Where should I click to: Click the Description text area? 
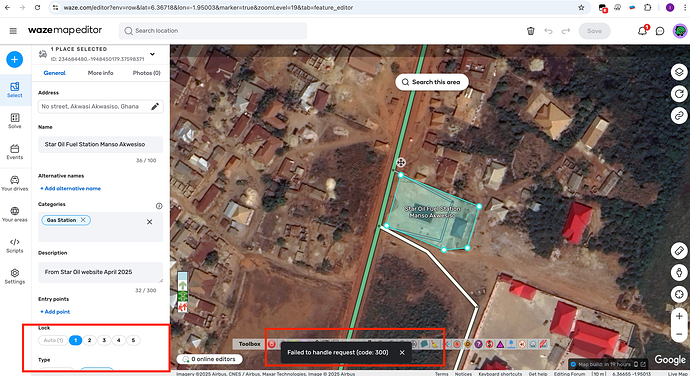point(100,273)
